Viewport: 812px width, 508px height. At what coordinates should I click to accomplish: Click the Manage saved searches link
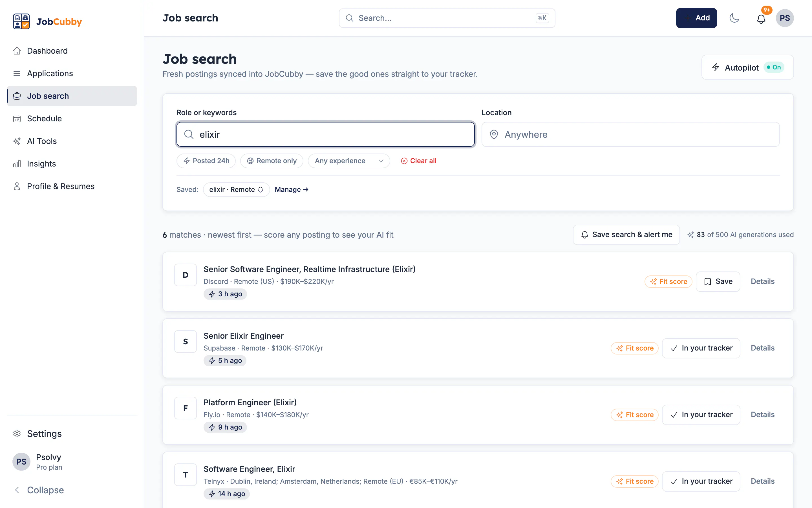[x=291, y=189]
